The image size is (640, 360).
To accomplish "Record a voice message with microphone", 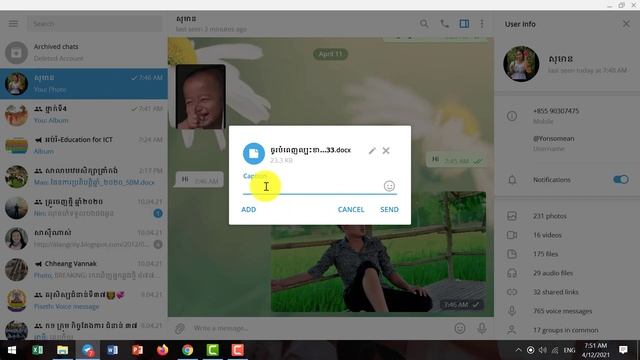I will coord(482,328).
